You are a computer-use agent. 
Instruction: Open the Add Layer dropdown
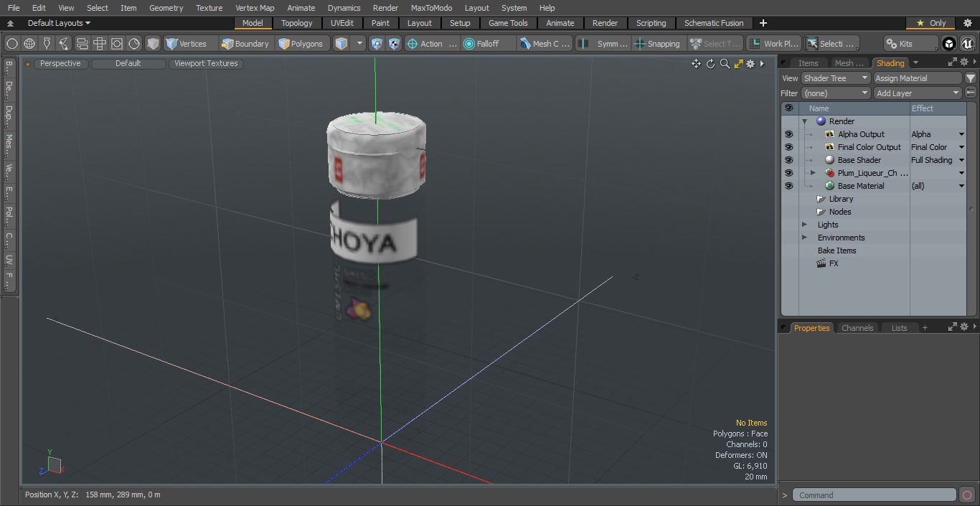918,93
